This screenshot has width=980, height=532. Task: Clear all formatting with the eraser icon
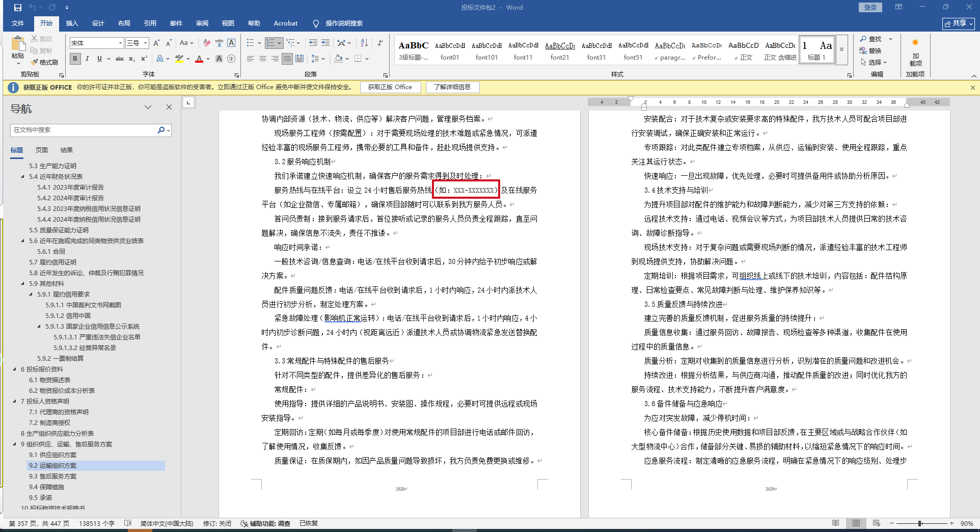[x=207, y=43]
